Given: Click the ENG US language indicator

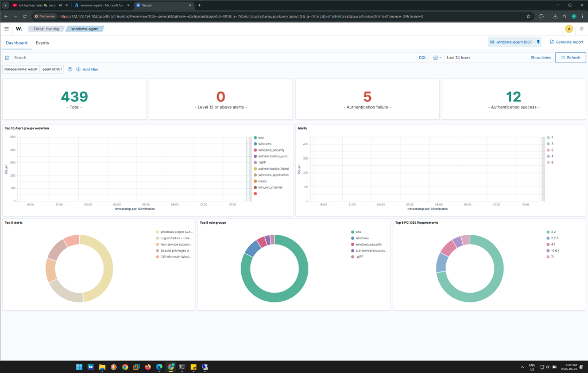Looking at the screenshot, I should coord(532,367).
